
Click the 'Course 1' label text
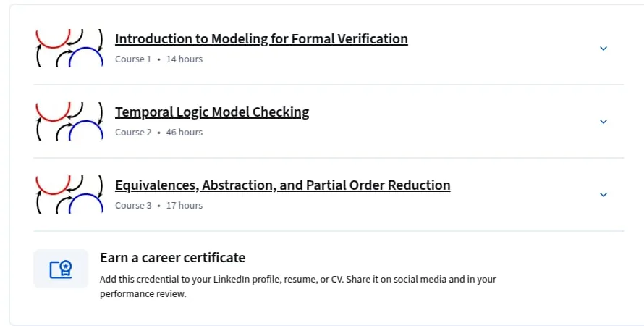[133, 59]
